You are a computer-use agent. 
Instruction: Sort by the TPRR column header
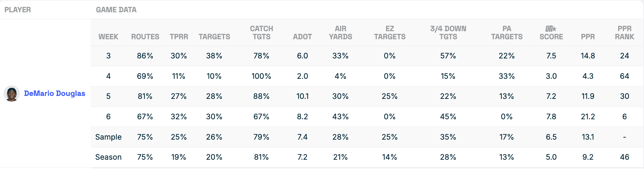(x=179, y=37)
